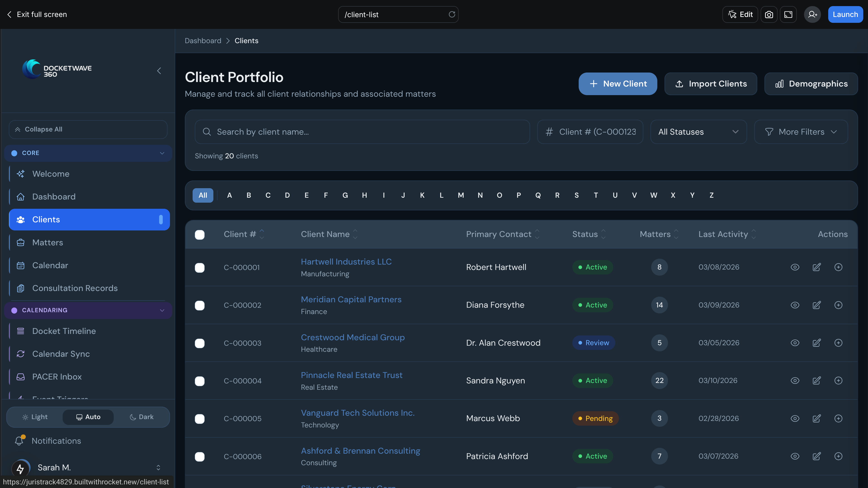Image resolution: width=868 pixels, height=488 pixels.
Task: Open Matters from sidebar
Action: 89,242
